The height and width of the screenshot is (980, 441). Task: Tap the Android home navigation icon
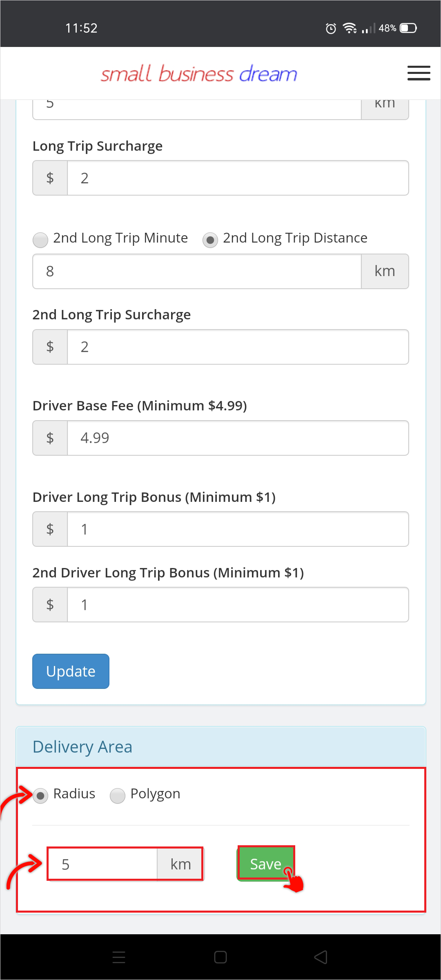point(220,958)
